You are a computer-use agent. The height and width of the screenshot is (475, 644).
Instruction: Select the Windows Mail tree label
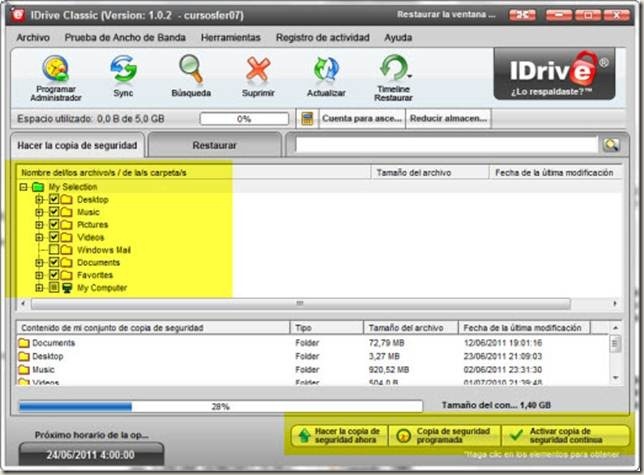click(104, 250)
